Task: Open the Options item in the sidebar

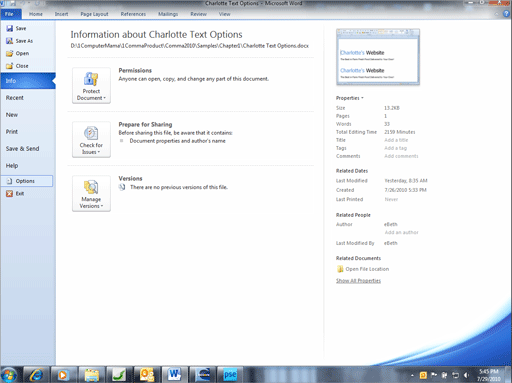Action: click(x=27, y=181)
